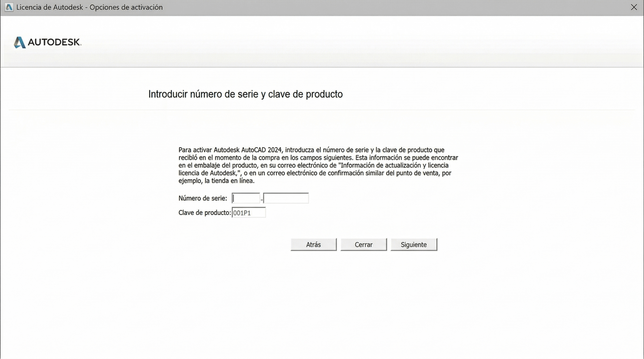The image size is (644, 359).
Task: Select the Autodesk brand mark emblem
Action: point(20,42)
